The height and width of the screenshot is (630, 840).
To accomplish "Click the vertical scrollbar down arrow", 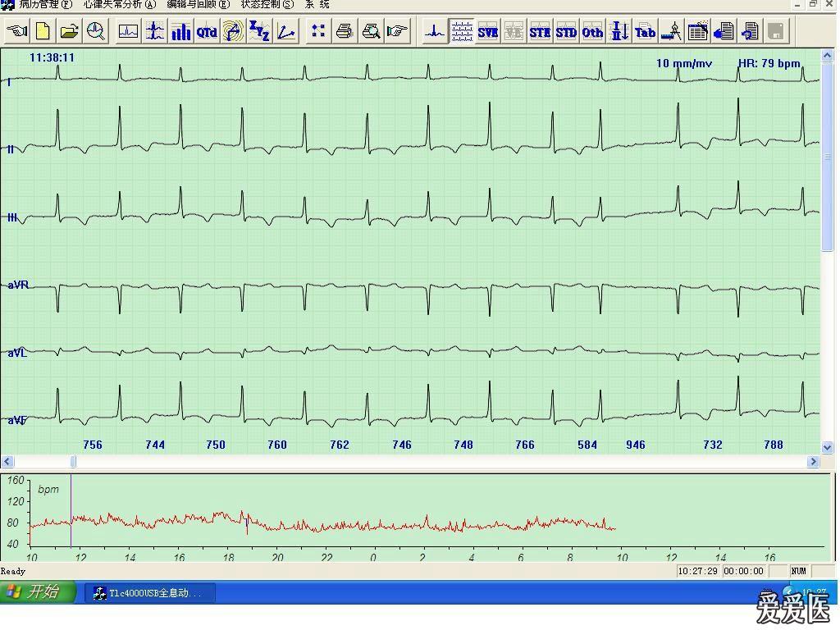I will [828, 448].
